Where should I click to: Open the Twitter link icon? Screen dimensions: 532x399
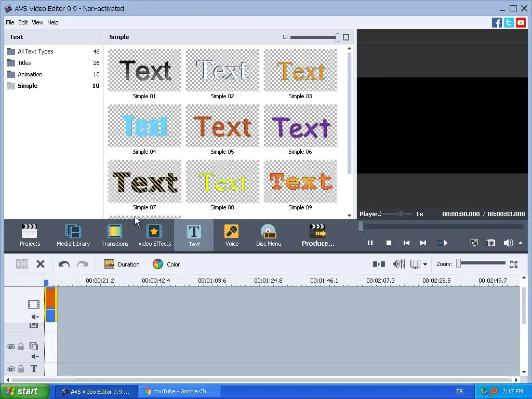509,22
